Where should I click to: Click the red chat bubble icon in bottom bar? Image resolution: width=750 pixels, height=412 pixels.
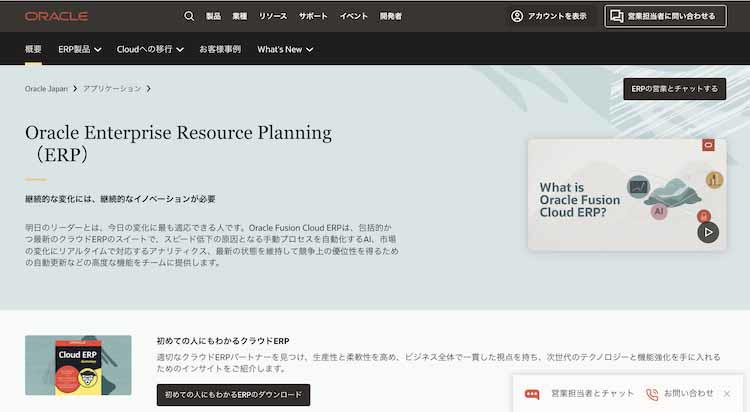tap(532, 394)
